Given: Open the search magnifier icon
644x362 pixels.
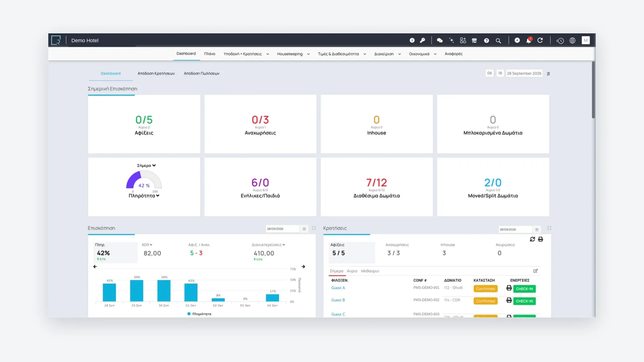Looking at the screenshot, I should 498,41.
